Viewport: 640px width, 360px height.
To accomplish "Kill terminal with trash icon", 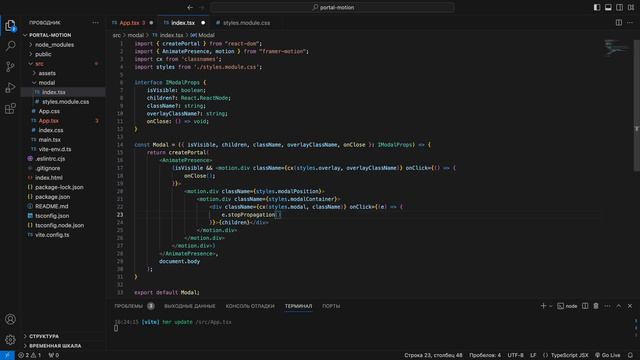I will pyautogui.click(x=596, y=306).
